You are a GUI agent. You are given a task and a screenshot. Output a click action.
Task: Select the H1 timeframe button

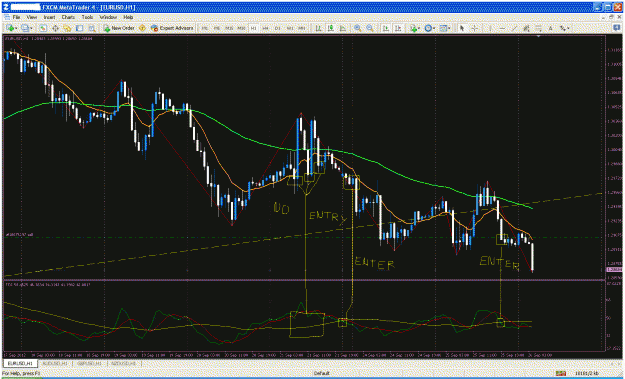(x=254, y=28)
